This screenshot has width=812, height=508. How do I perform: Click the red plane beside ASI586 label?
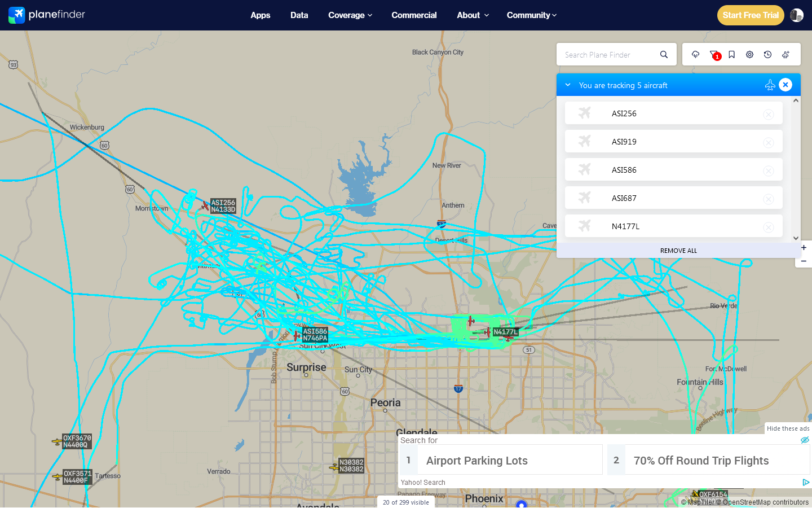296,336
